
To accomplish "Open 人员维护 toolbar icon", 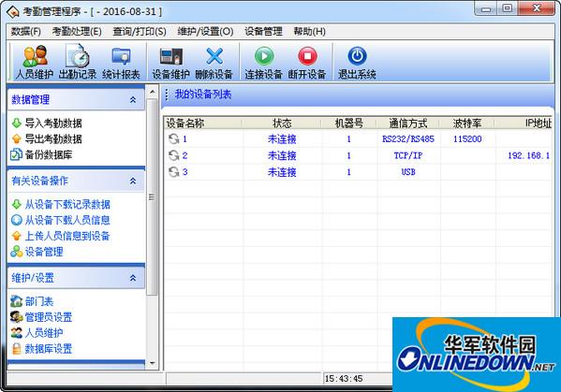I will click(x=35, y=56).
